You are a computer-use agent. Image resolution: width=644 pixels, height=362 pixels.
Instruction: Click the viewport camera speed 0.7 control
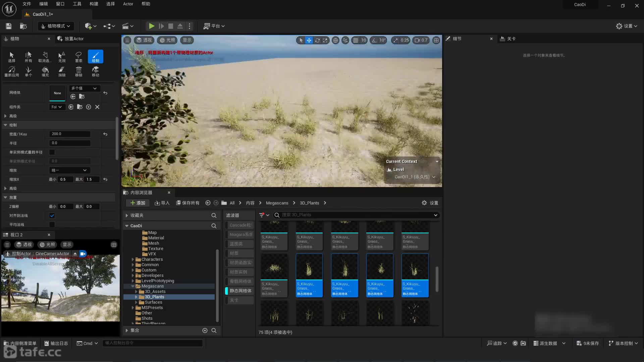[x=421, y=40]
